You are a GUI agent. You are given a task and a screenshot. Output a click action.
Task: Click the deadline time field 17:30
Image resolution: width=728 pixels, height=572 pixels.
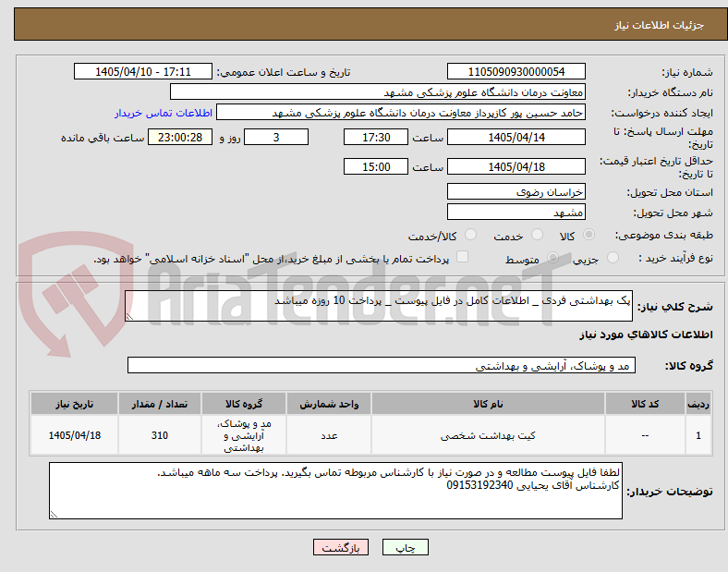coord(376,137)
